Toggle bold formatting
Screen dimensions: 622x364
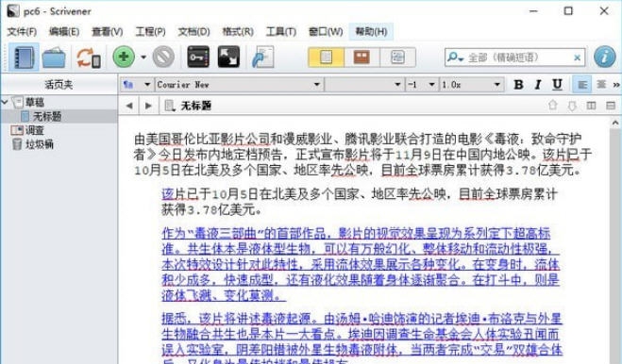coord(518,85)
